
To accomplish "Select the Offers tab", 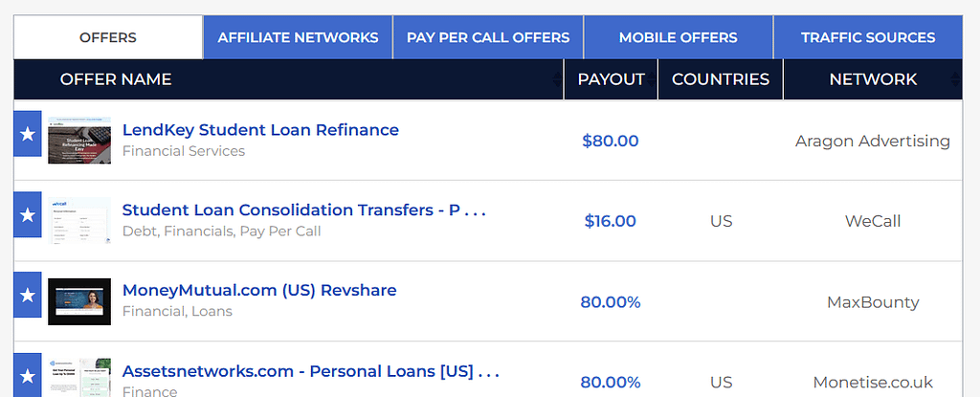I will 108,37.
